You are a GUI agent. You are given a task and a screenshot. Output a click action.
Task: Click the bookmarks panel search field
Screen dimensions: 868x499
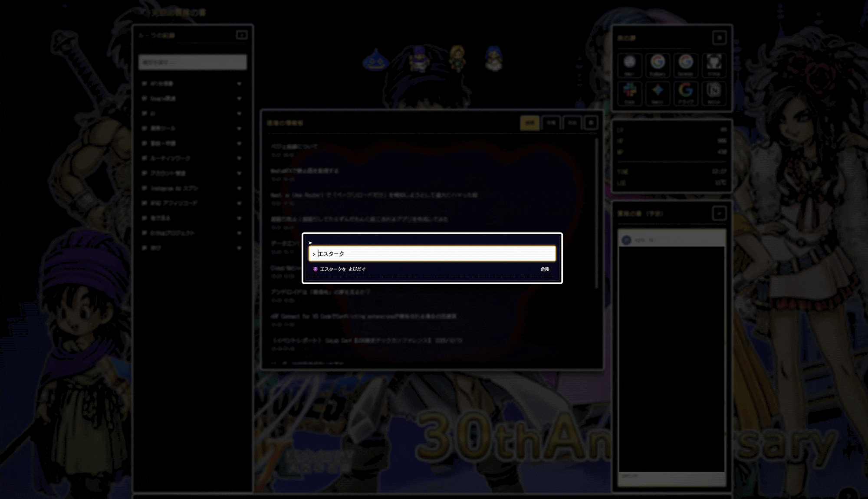193,62
